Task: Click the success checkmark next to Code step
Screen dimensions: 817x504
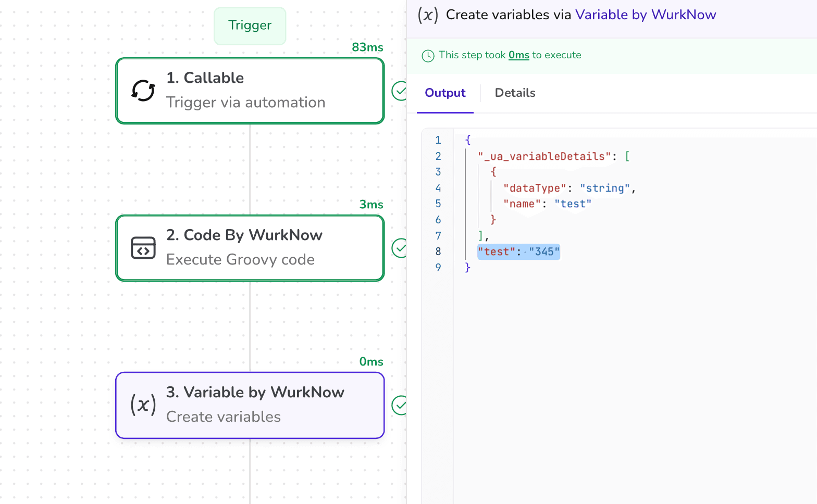Action: (400, 248)
